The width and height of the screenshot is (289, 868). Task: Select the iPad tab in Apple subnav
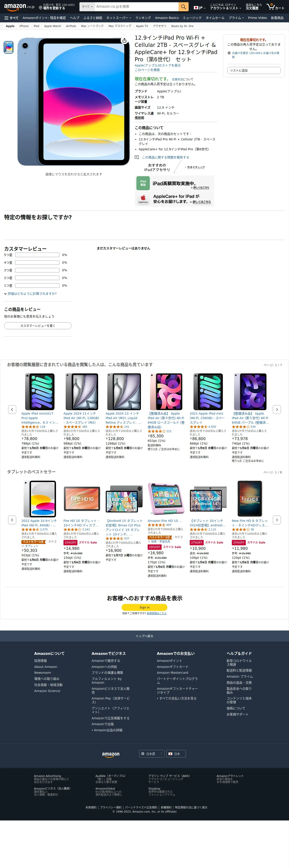(x=36, y=26)
